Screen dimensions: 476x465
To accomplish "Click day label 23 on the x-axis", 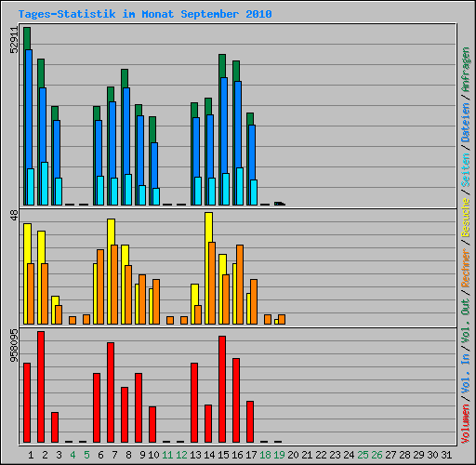I will pyautogui.click(x=335, y=455).
